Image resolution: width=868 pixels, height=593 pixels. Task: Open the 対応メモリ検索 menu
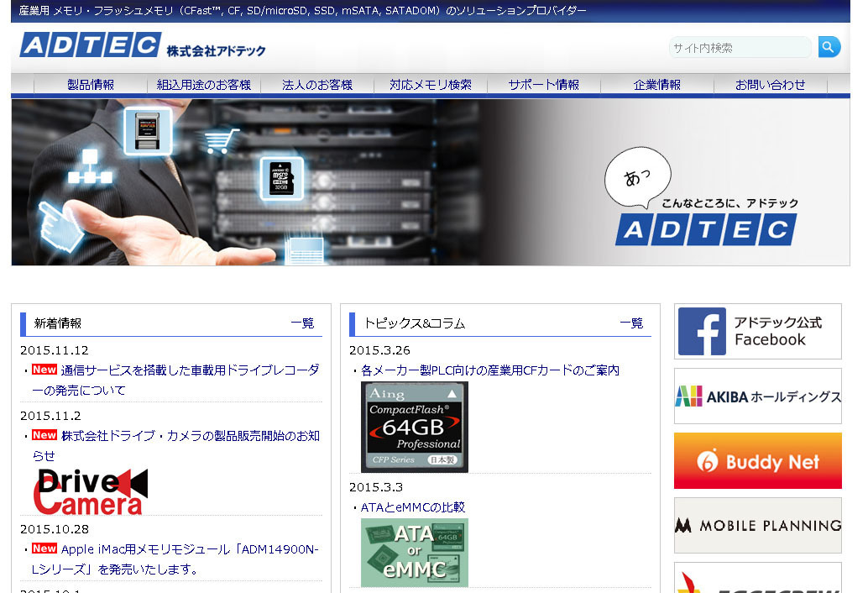[x=431, y=84]
